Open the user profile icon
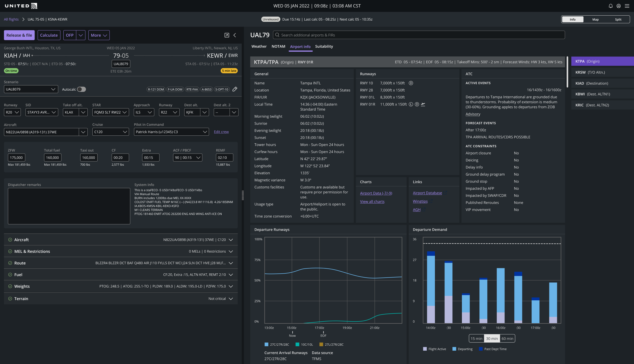 click(x=618, y=6)
